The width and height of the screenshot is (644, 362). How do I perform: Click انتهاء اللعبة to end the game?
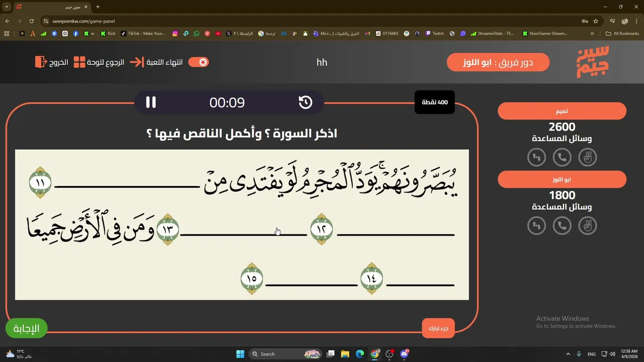156,62
